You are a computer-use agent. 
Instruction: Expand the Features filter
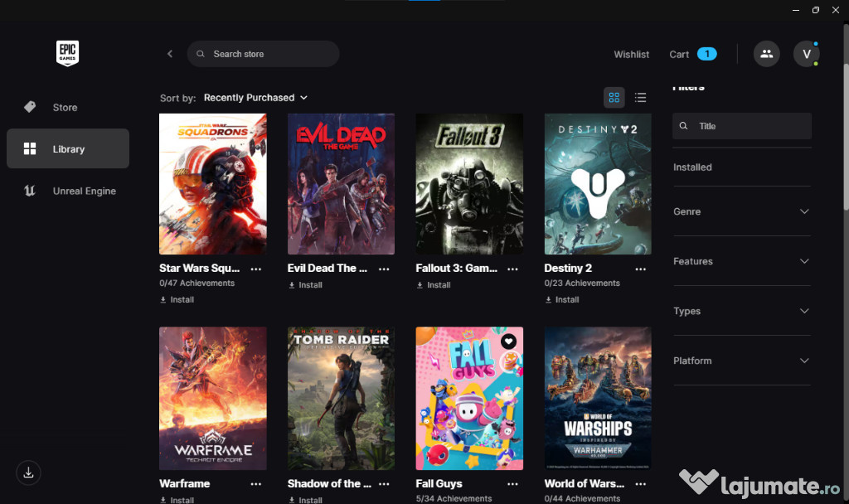click(x=742, y=261)
